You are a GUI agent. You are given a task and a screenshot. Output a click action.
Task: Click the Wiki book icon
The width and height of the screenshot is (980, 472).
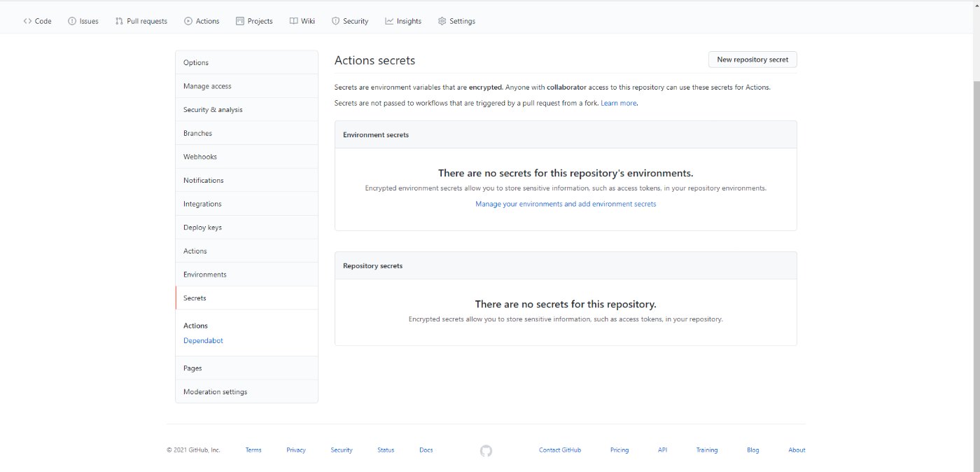point(294,21)
